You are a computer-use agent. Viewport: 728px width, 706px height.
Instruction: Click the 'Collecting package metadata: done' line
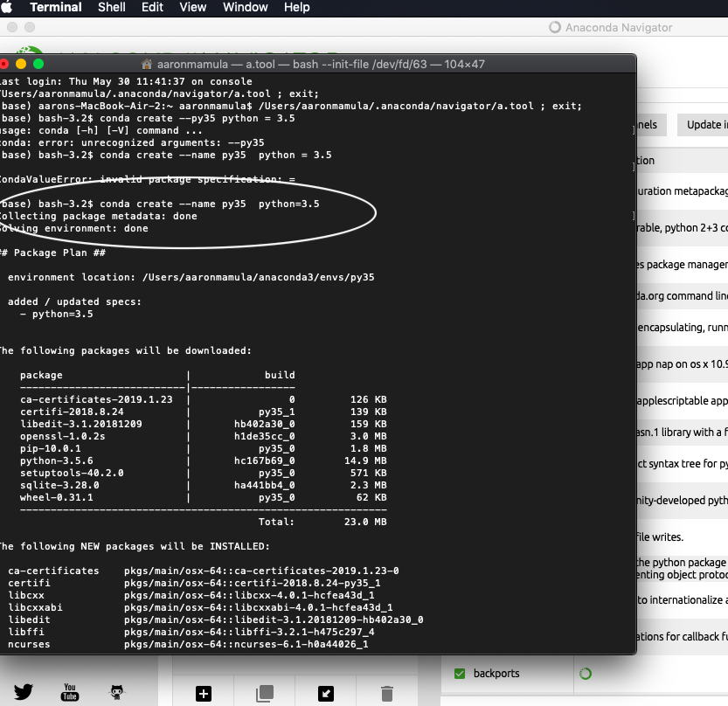tap(98, 217)
